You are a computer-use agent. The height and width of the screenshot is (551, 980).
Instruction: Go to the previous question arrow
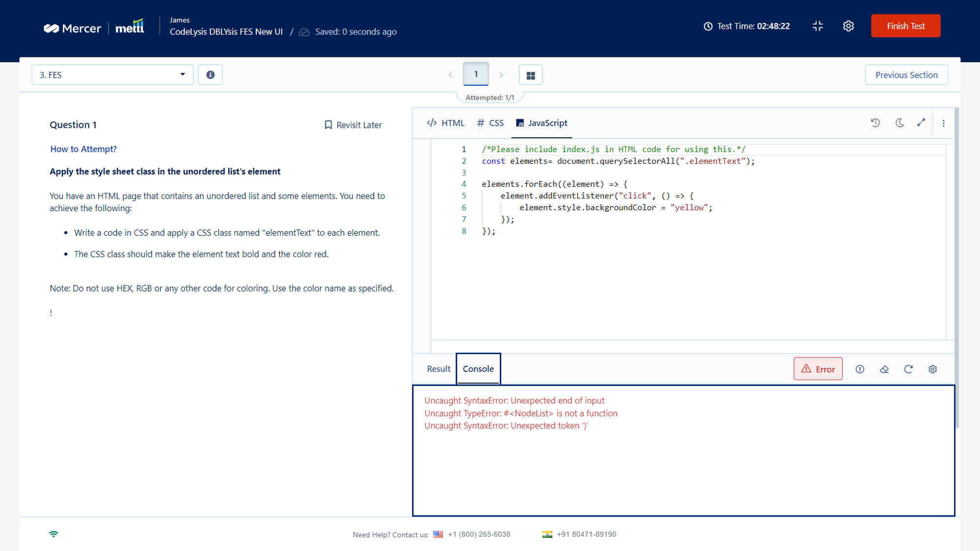coord(450,75)
